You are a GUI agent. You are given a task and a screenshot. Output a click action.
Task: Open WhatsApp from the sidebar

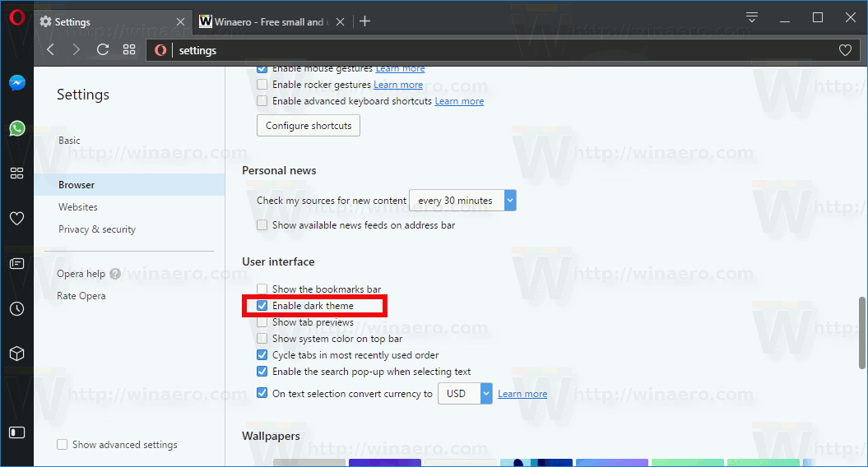[16, 128]
